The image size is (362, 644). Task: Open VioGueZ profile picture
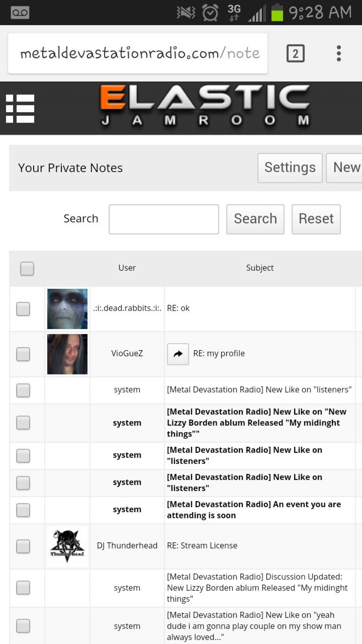67,354
